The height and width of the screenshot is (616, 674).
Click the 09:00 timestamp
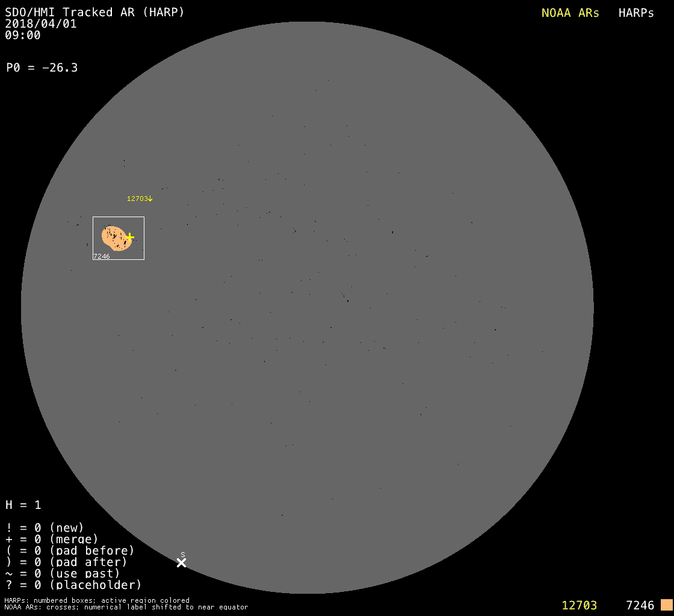[x=23, y=35]
